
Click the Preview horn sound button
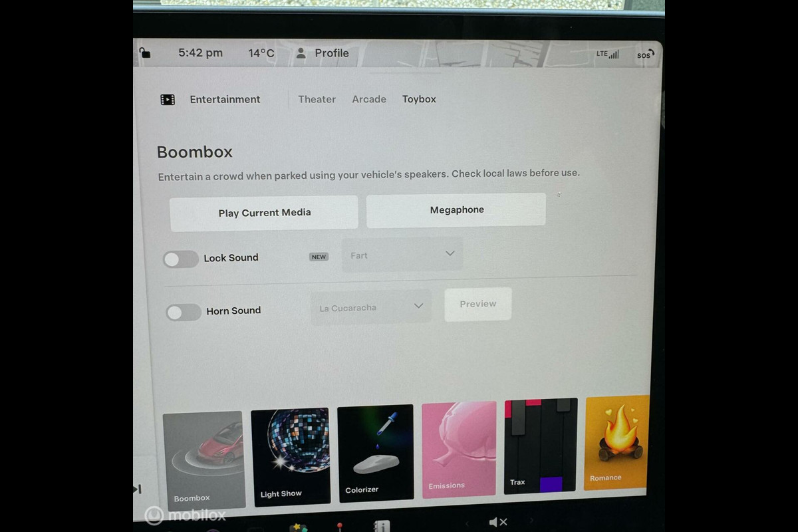[x=477, y=304]
